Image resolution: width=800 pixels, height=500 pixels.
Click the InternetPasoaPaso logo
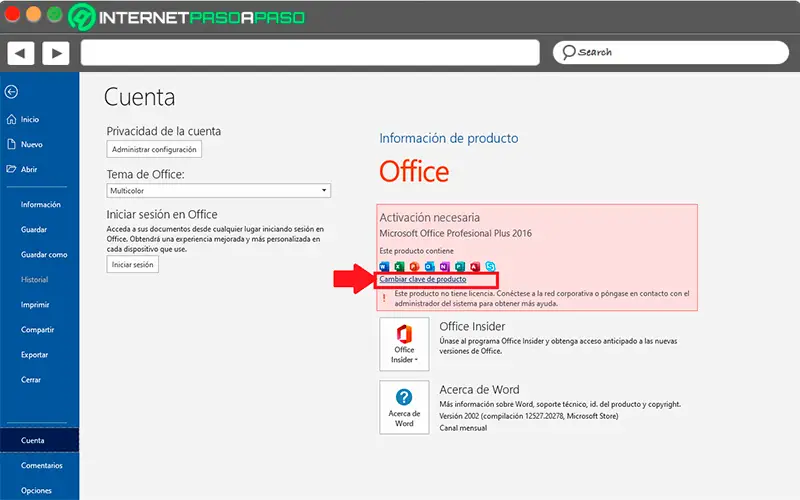tap(187, 17)
